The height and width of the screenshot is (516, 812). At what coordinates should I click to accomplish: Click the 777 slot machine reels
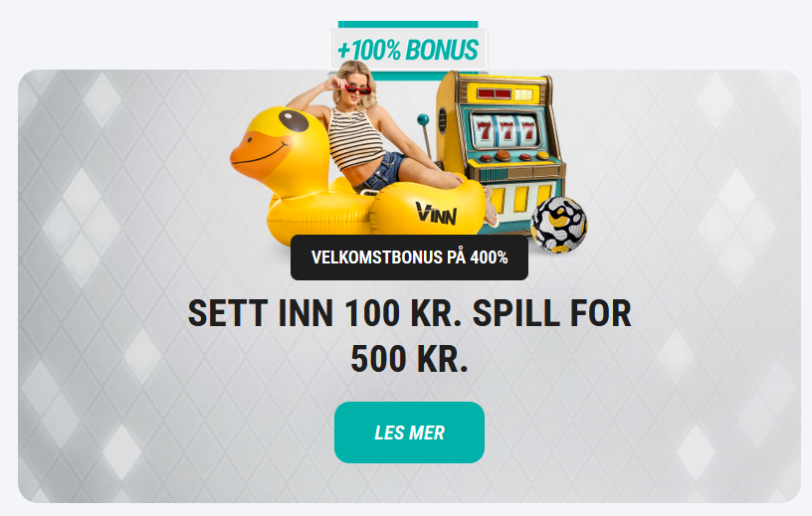506,130
